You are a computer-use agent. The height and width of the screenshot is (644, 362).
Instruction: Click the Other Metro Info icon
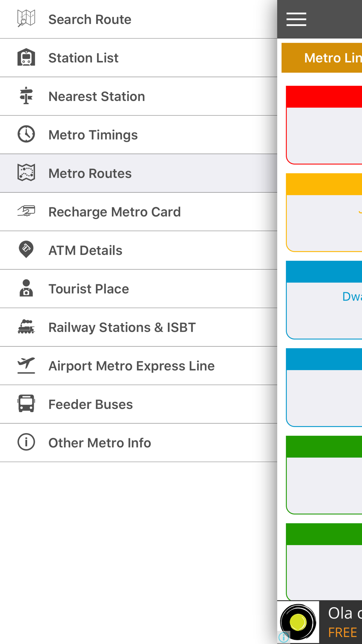26,442
